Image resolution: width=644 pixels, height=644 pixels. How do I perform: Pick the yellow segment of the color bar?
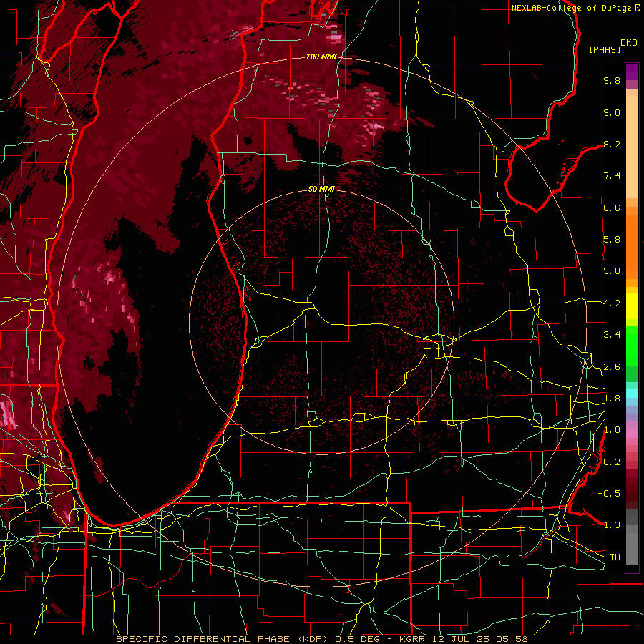click(632, 306)
